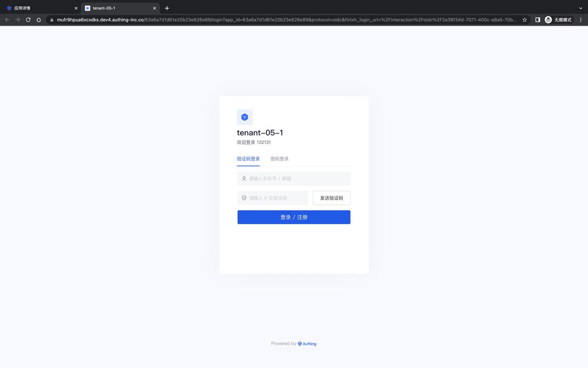Switch to the 应用详情 browser tab
588x368 pixels.
[41, 8]
